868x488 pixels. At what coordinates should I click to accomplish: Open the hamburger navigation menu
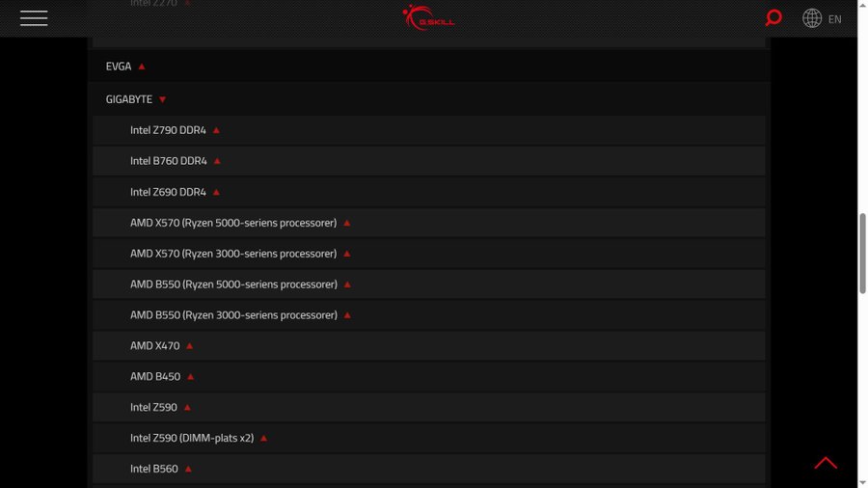[x=34, y=18]
